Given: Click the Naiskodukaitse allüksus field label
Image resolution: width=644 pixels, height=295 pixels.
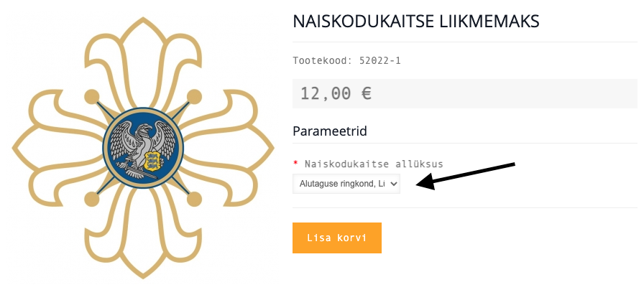Looking at the screenshot, I should (x=374, y=164).
